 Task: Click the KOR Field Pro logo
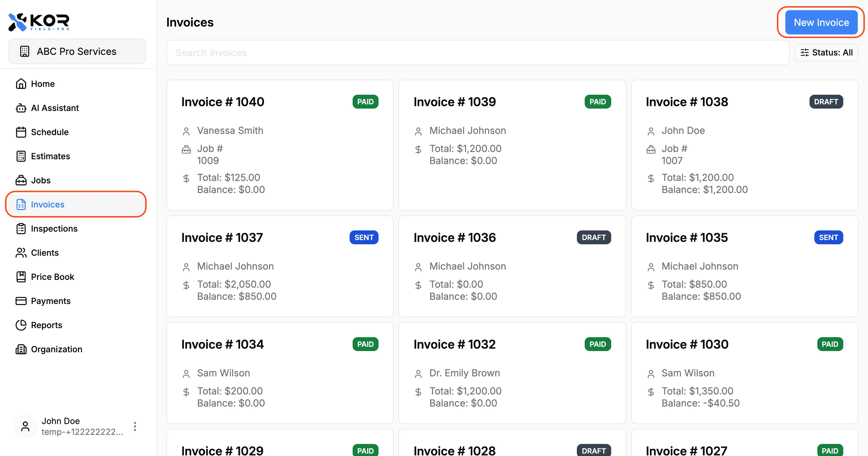39,21
